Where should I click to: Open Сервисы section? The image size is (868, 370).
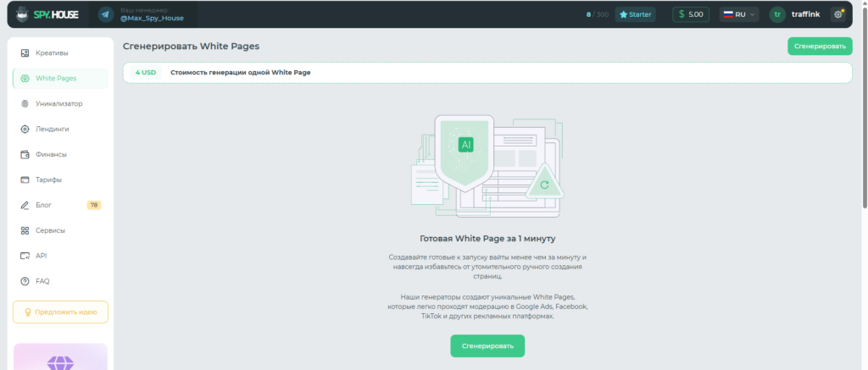tap(60, 230)
